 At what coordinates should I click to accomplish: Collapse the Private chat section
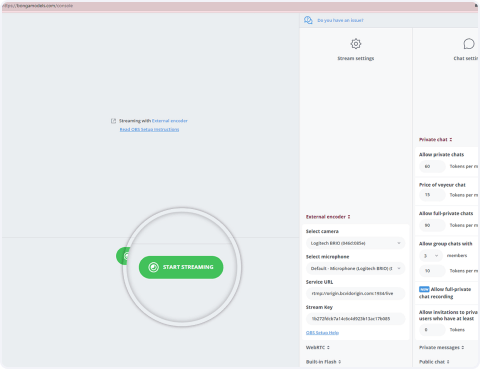coord(435,139)
